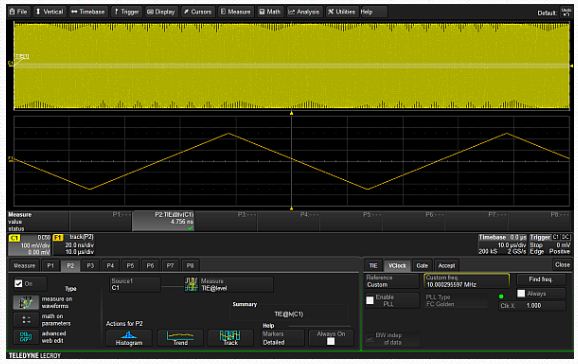Create a Track for P2
Viewport: 578px width, 364px height.
click(230, 338)
